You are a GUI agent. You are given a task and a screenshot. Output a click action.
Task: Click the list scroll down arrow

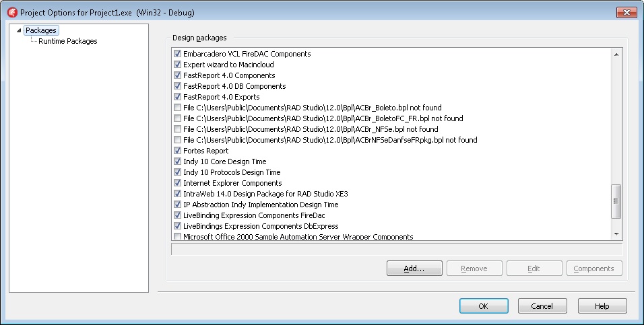(x=616, y=234)
